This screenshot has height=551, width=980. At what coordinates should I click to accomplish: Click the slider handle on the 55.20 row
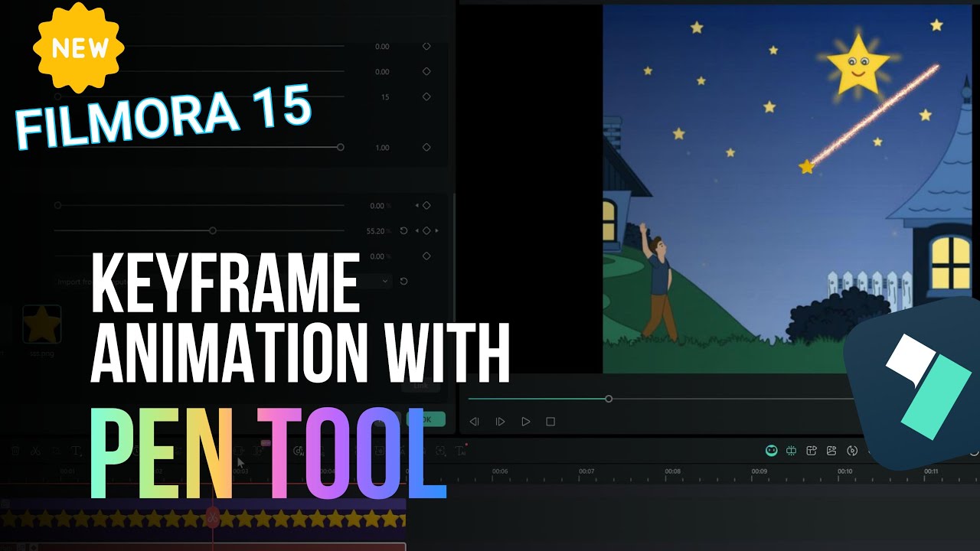[x=213, y=230]
